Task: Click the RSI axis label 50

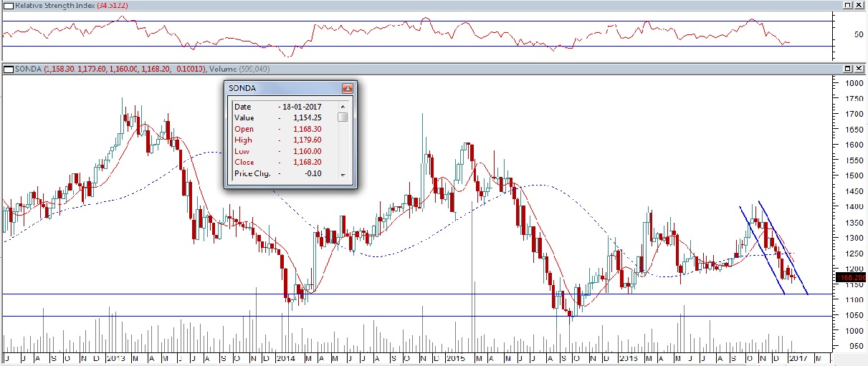Action: coord(859,34)
